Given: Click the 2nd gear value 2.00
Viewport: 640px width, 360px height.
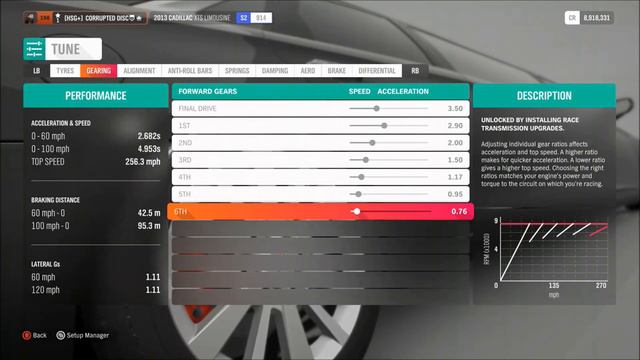Looking at the screenshot, I should pos(455,143).
